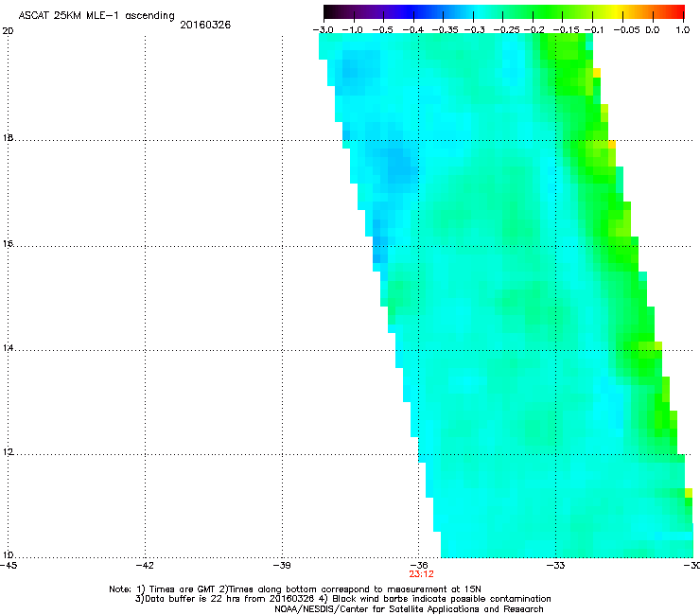The image size is (700, 615).
Task: Click the latitude axis label 16
Action: tap(8, 244)
